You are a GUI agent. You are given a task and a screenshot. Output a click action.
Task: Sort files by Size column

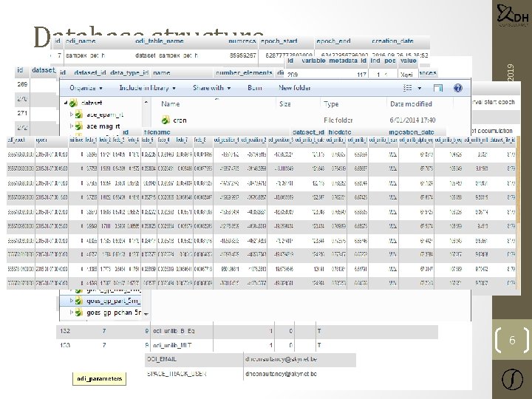[285, 104]
